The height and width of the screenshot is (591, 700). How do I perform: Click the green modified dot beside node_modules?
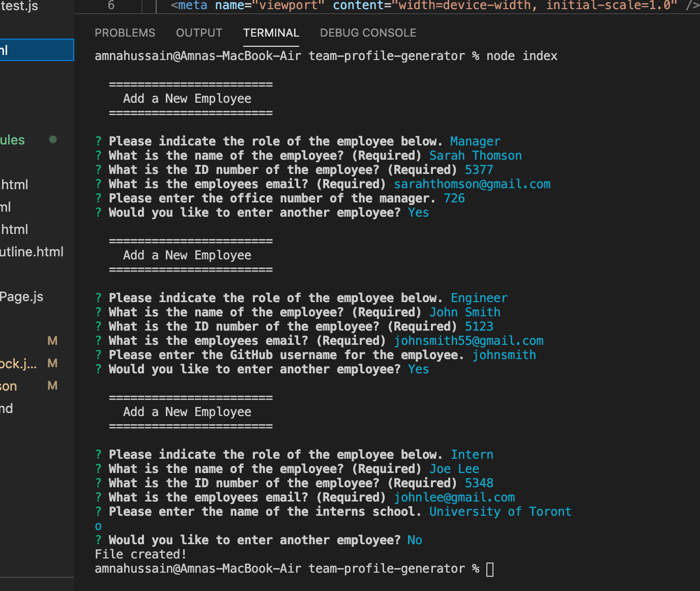tap(52, 140)
